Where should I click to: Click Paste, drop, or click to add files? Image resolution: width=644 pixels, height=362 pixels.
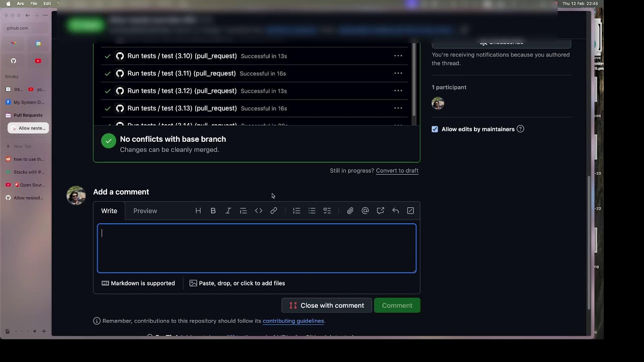[x=237, y=283]
